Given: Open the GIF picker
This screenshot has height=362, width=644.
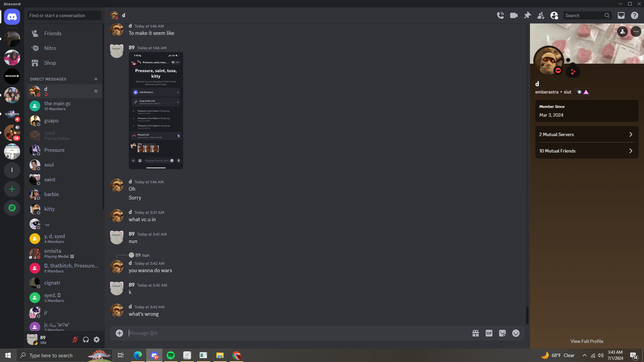Looking at the screenshot, I should click(489, 333).
